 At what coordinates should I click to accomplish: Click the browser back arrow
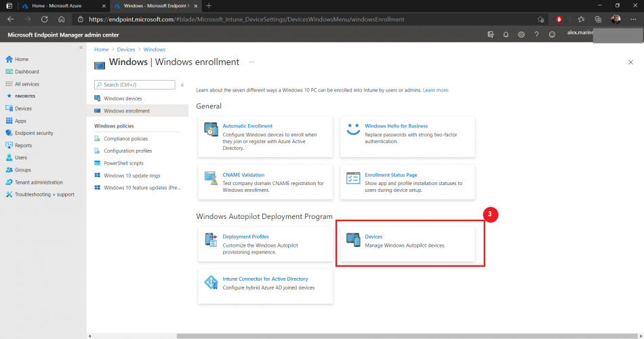pos(11,19)
